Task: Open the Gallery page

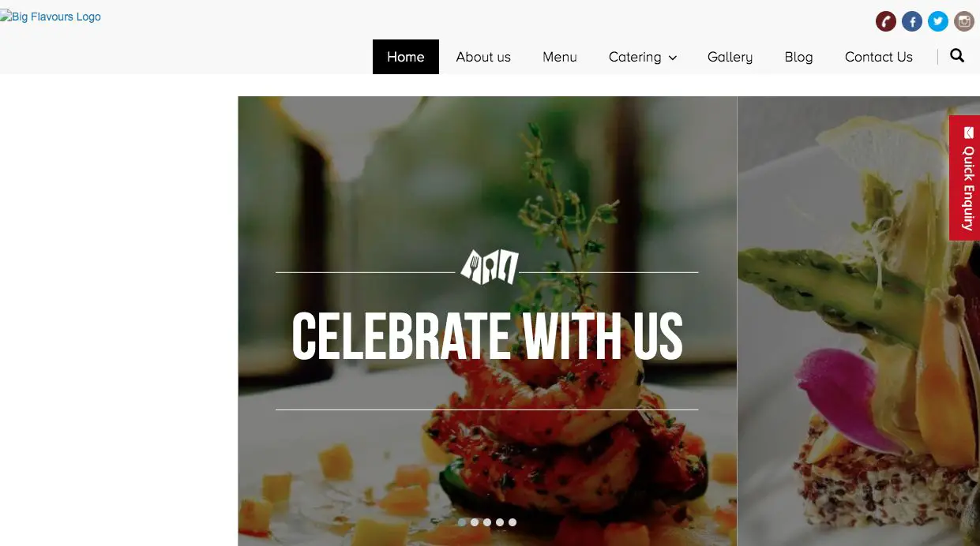Action: pyautogui.click(x=730, y=57)
